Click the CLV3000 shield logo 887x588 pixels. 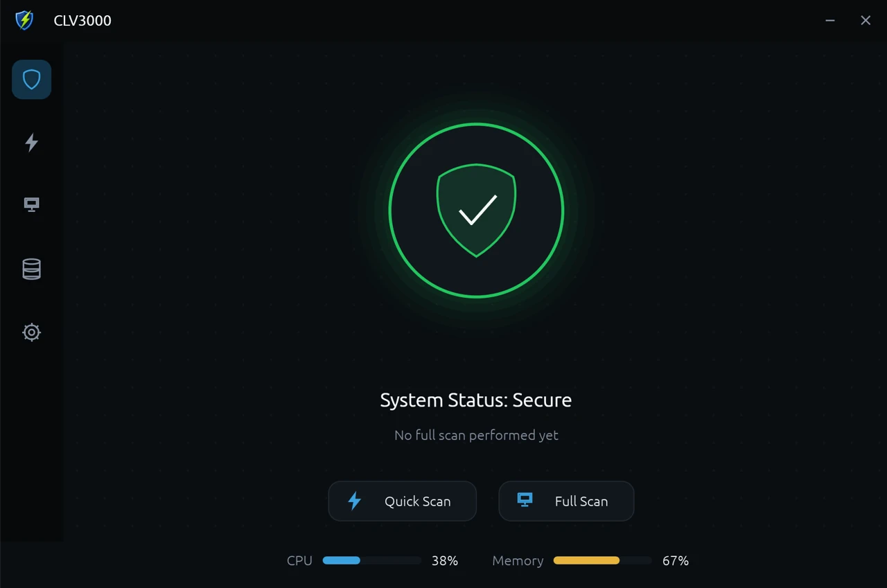tap(24, 20)
